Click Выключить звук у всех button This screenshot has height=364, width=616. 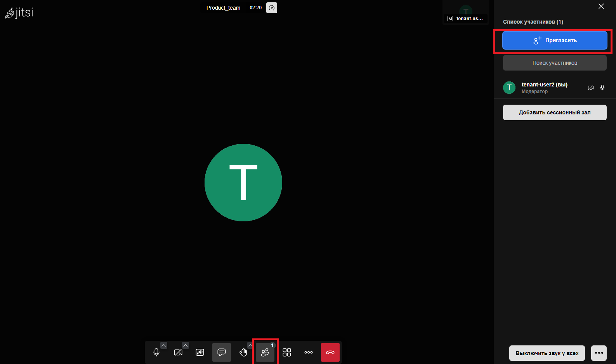pyautogui.click(x=547, y=353)
